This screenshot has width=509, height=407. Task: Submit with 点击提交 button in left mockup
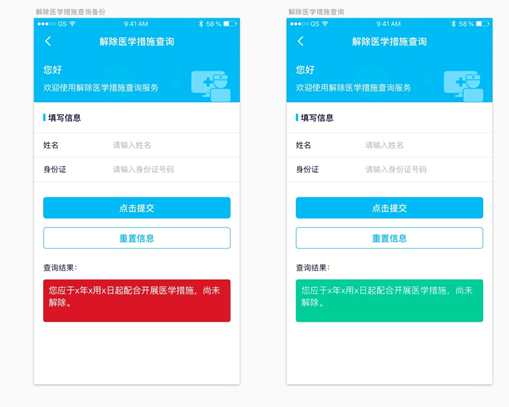pyautogui.click(x=137, y=208)
